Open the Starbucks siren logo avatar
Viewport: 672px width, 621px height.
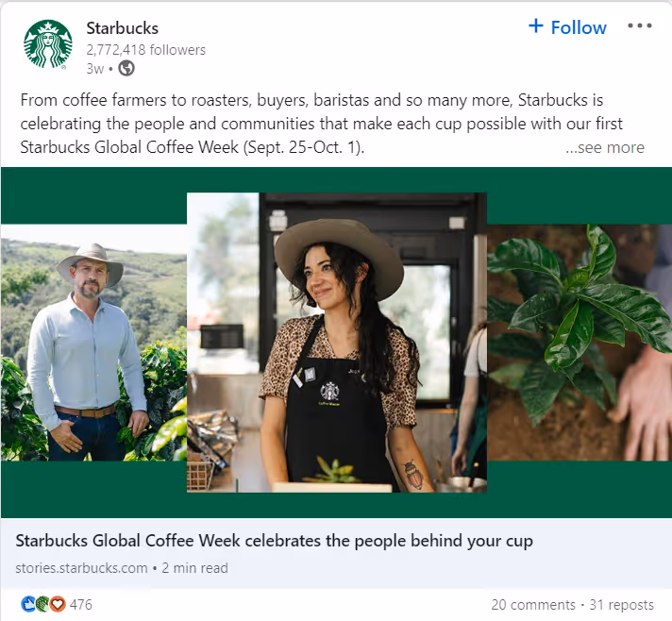[x=48, y=44]
